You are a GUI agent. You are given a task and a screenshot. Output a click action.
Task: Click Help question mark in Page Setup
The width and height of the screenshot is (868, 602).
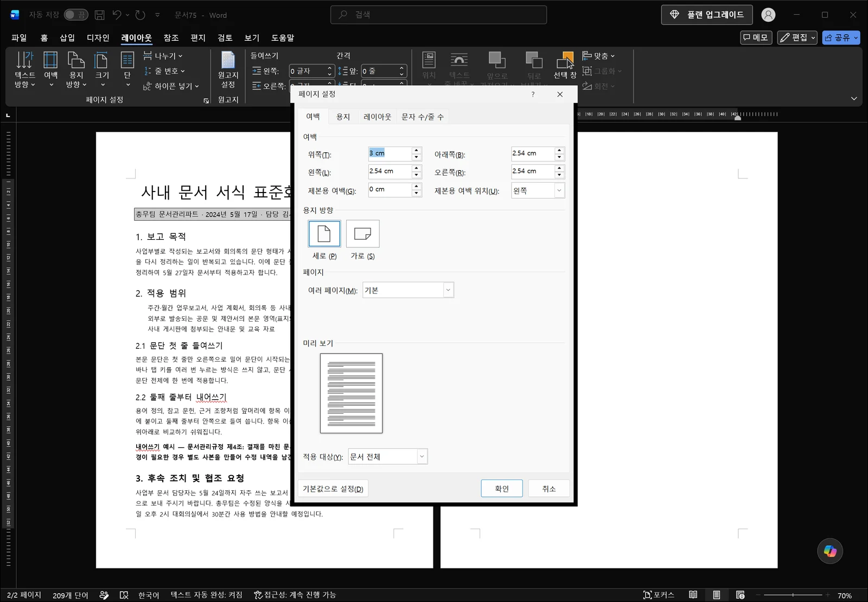[533, 94]
